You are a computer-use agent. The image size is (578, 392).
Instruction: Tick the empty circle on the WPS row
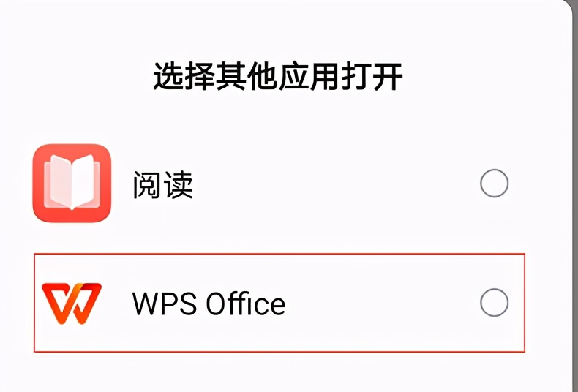click(495, 303)
